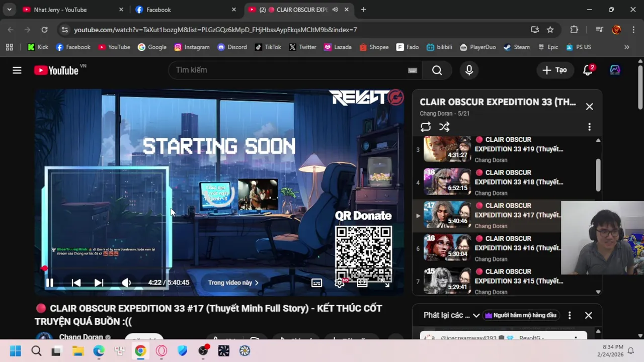The image size is (644, 362).
Task: Enter fullscreen mode
Action: (386, 283)
